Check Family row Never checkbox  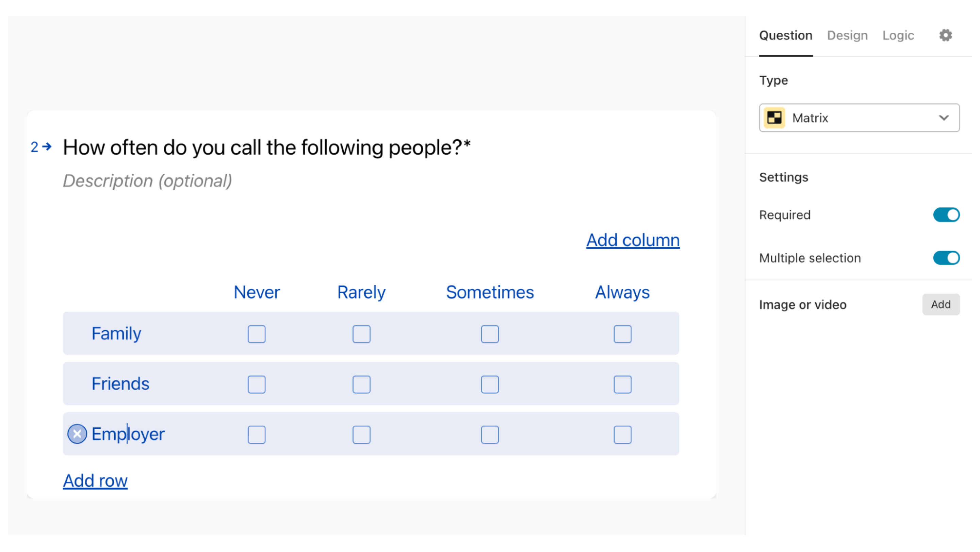(x=257, y=334)
